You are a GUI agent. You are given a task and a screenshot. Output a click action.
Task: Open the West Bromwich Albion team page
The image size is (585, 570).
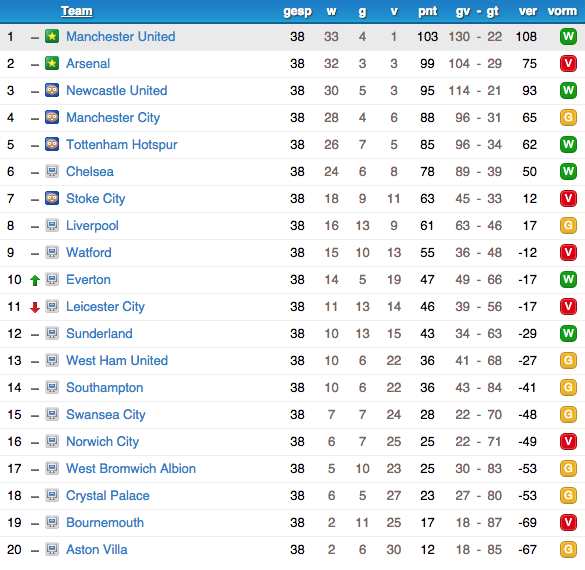(x=131, y=469)
